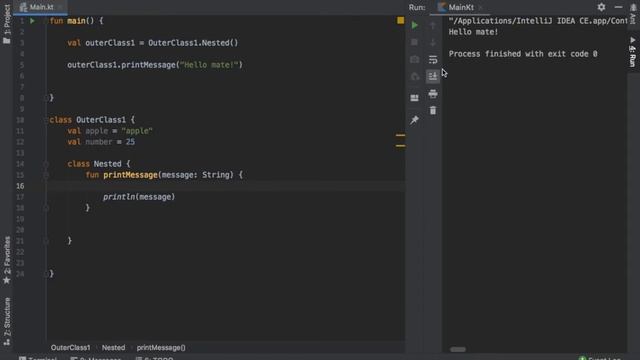This screenshot has width=640, height=360.
Task: Collapse fun main fold at line 1
Action: (45, 21)
